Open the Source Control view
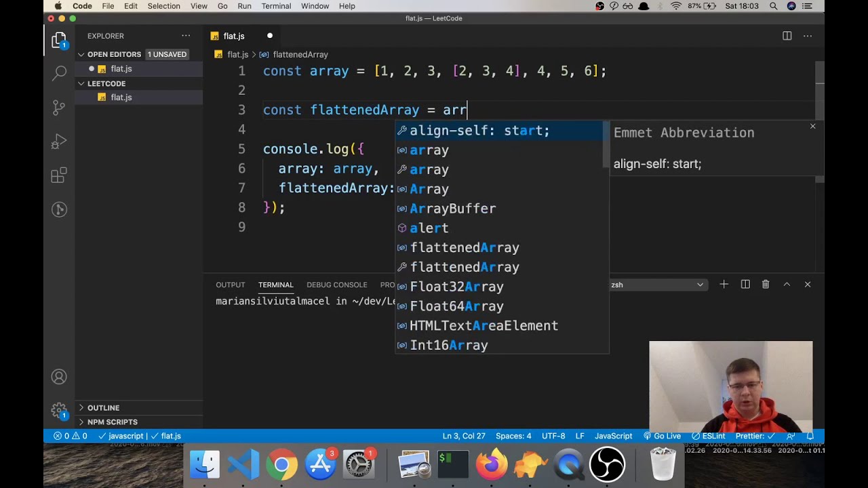This screenshot has height=488, width=868. [x=59, y=107]
